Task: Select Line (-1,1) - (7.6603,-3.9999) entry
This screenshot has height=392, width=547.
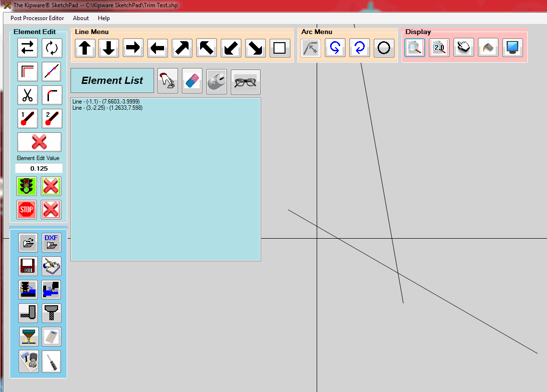Action: coord(106,102)
